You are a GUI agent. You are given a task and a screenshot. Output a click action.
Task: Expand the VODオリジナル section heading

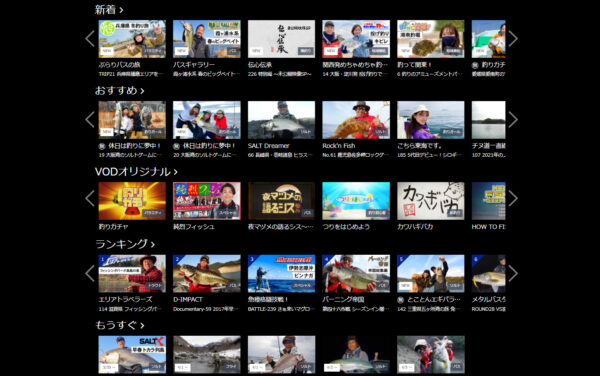coord(136,172)
